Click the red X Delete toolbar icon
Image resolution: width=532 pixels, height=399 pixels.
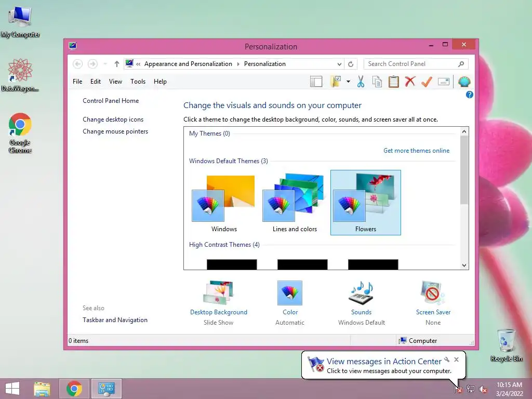coord(410,82)
